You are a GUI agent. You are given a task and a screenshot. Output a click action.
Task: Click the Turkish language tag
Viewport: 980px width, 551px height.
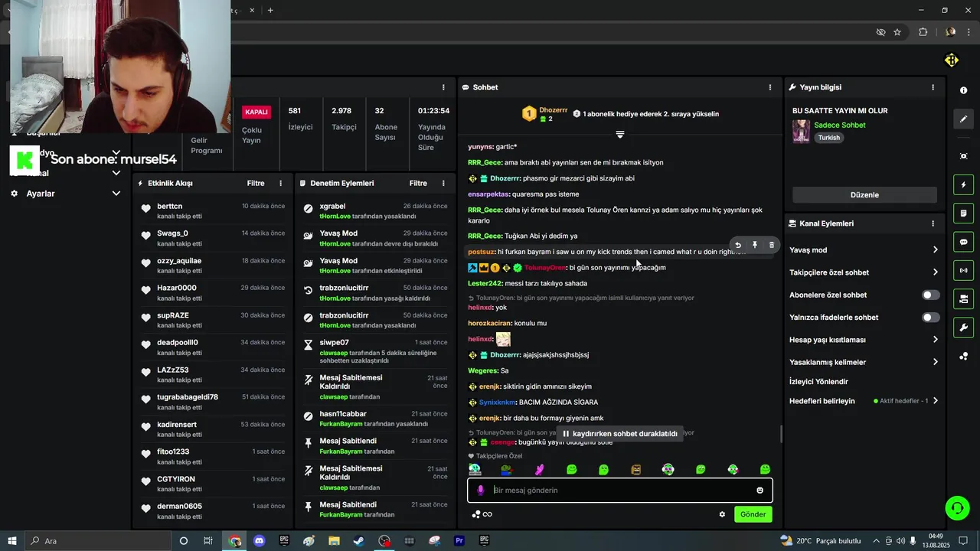pos(829,138)
